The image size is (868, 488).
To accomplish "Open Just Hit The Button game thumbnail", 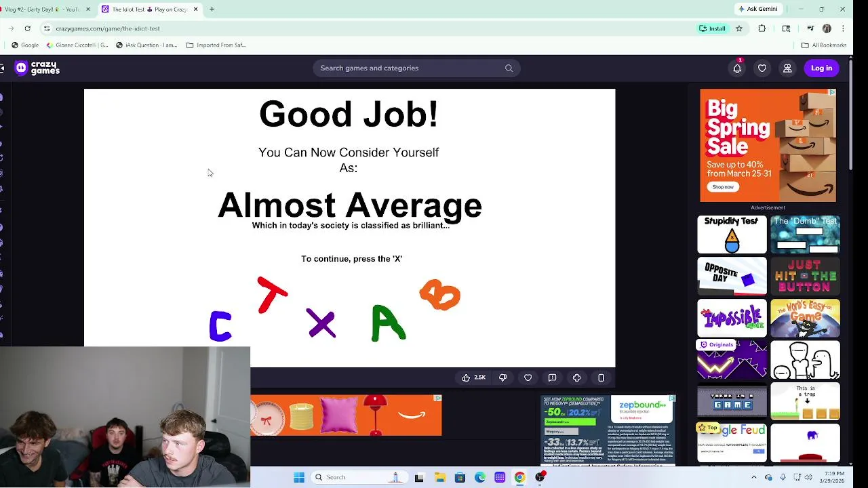I will 805,276.
